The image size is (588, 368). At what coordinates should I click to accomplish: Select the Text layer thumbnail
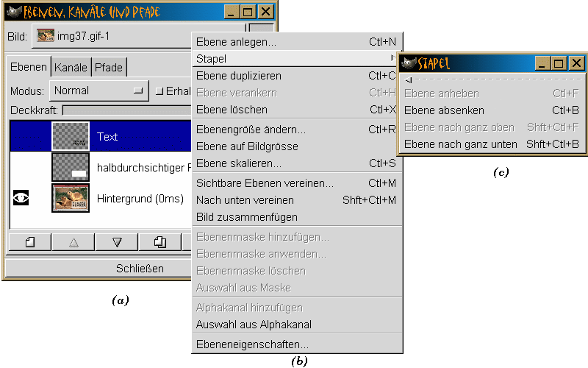pos(71,136)
